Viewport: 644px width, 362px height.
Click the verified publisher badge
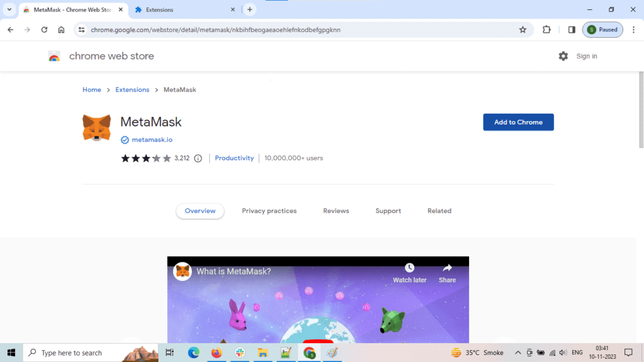click(125, 140)
